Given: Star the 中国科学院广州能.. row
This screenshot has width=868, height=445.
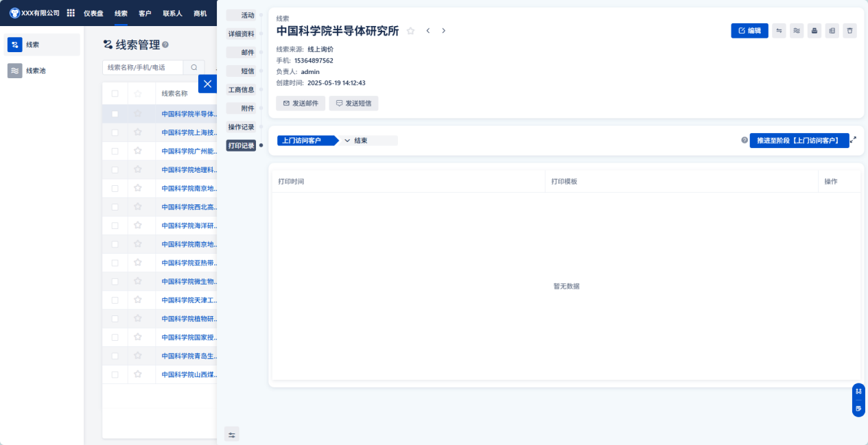Looking at the screenshot, I should pos(137,151).
